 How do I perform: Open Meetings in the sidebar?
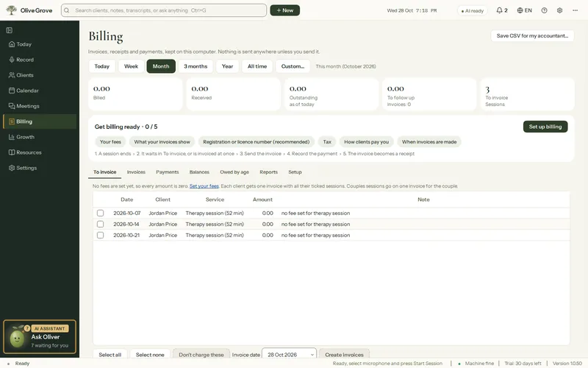[40, 106]
